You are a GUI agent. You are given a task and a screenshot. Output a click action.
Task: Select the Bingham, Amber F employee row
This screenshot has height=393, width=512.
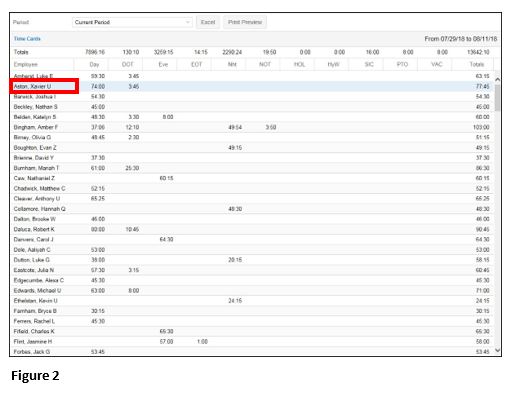pyautogui.click(x=252, y=127)
